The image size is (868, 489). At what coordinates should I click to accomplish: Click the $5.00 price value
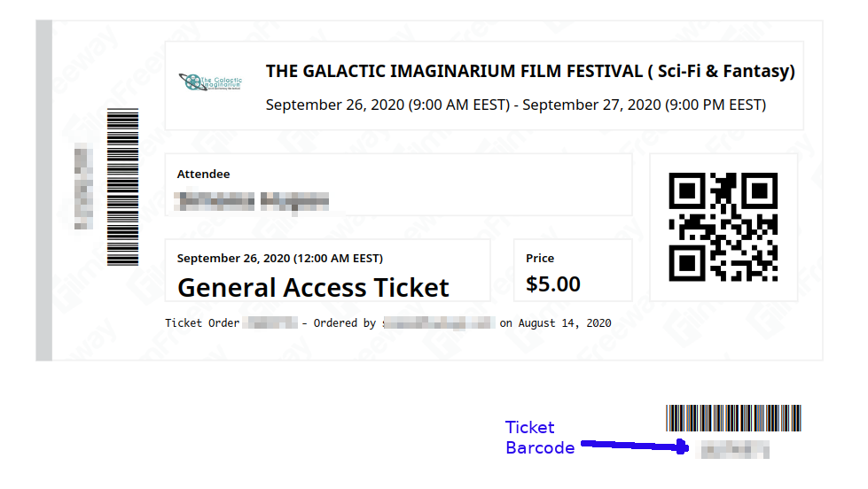[553, 284]
